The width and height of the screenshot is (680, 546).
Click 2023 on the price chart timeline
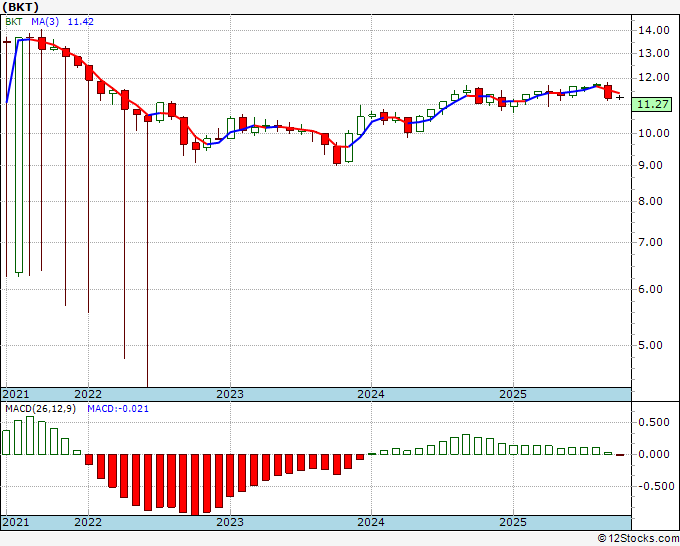point(230,394)
